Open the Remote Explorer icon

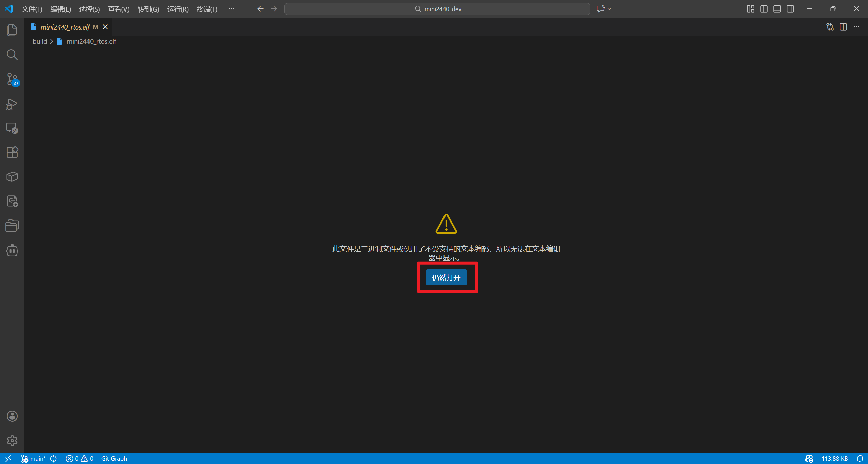pyautogui.click(x=12, y=128)
